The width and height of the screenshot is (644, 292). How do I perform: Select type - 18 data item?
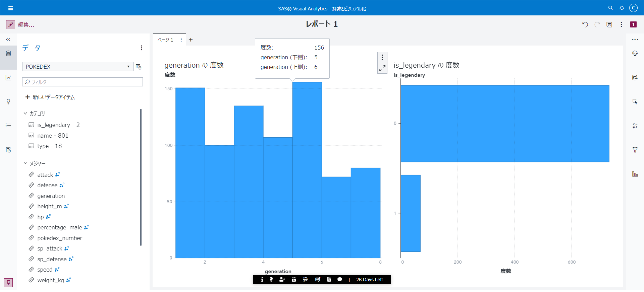(49, 146)
